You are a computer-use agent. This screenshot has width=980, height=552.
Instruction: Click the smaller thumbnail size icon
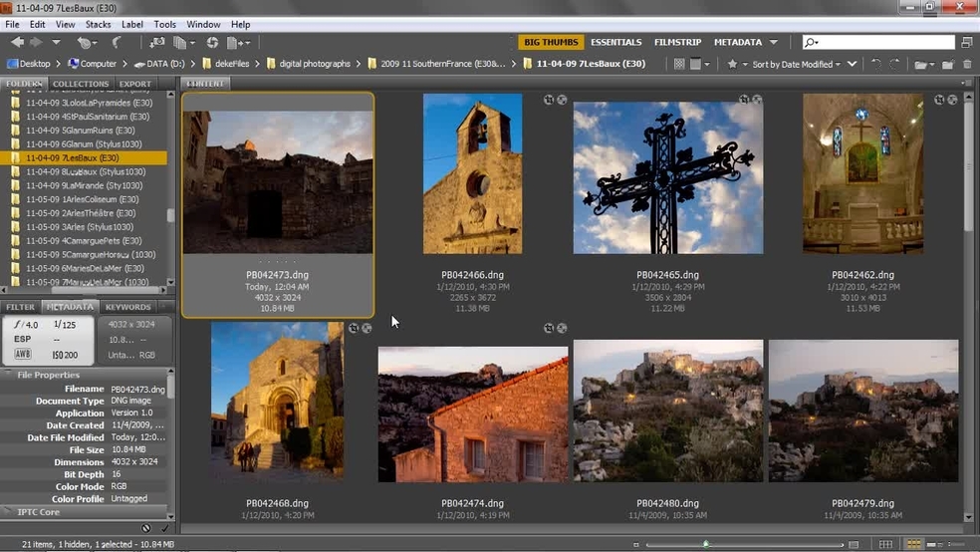[635, 544]
